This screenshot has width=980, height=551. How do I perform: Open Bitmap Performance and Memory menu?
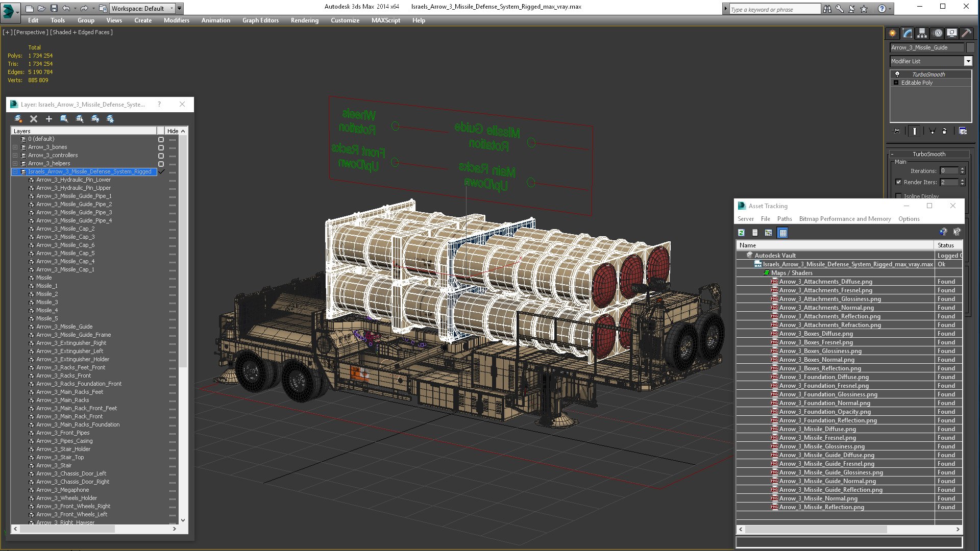845,219
